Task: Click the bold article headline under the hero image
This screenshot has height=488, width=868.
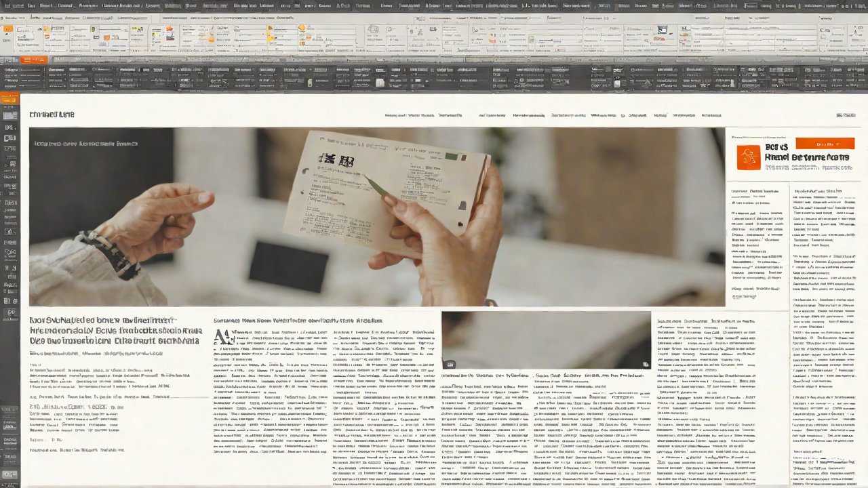Action: click(115, 331)
